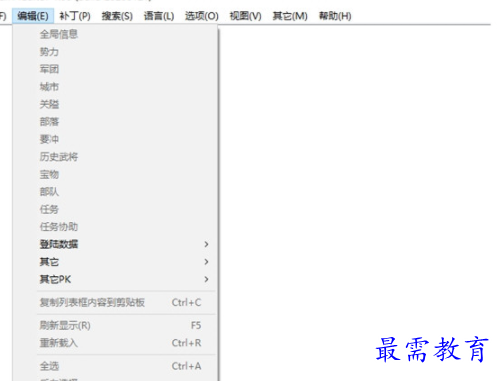Select 全局信息 menu entry
This screenshot has height=381, width=497.
115,34
